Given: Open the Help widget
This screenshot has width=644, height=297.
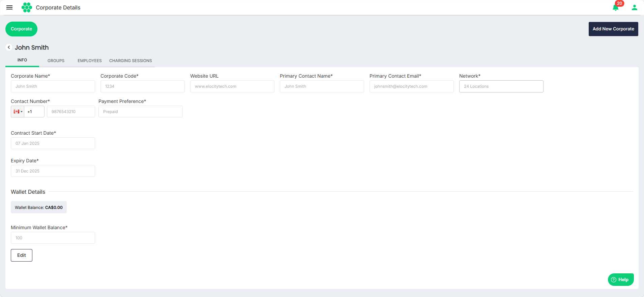Looking at the screenshot, I should 621,279.
